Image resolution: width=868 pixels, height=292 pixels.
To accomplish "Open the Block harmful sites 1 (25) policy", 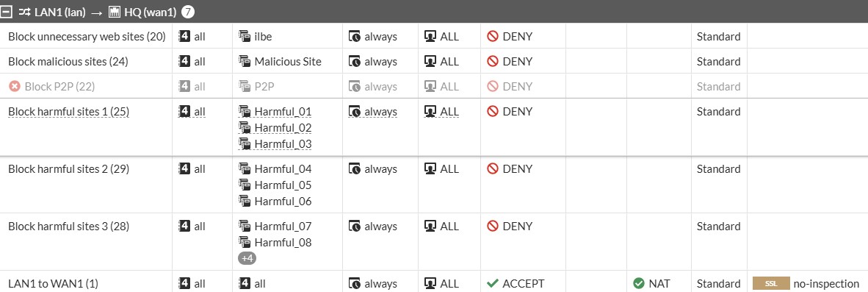I will click(x=68, y=111).
